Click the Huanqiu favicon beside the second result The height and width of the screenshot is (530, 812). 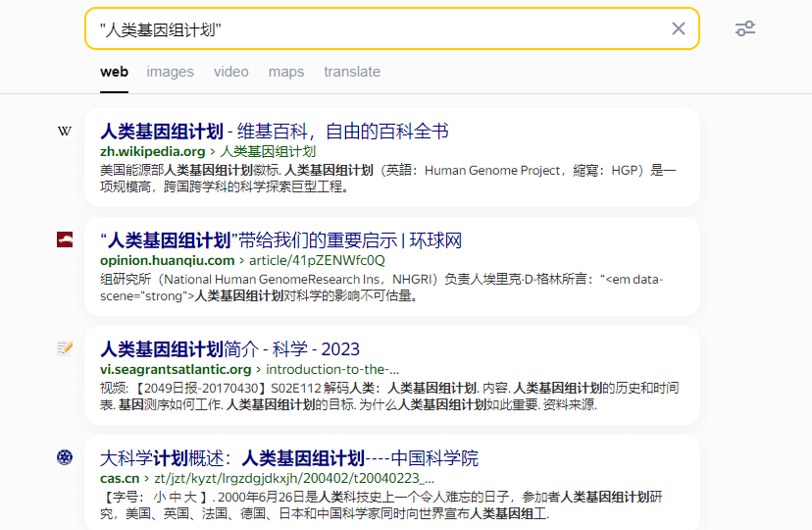(65, 239)
